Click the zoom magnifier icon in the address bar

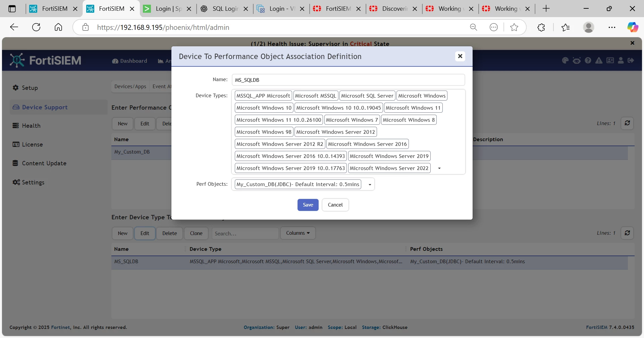(474, 27)
